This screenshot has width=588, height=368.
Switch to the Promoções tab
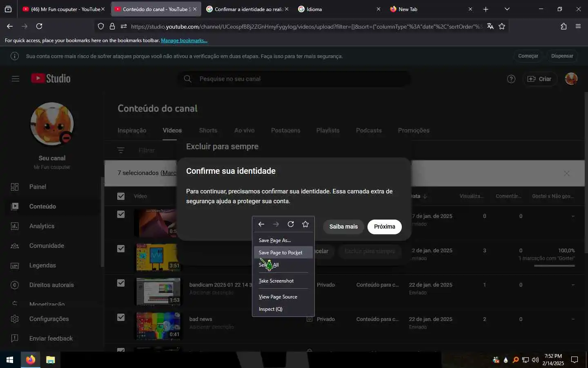pyautogui.click(x=414, y=130)
